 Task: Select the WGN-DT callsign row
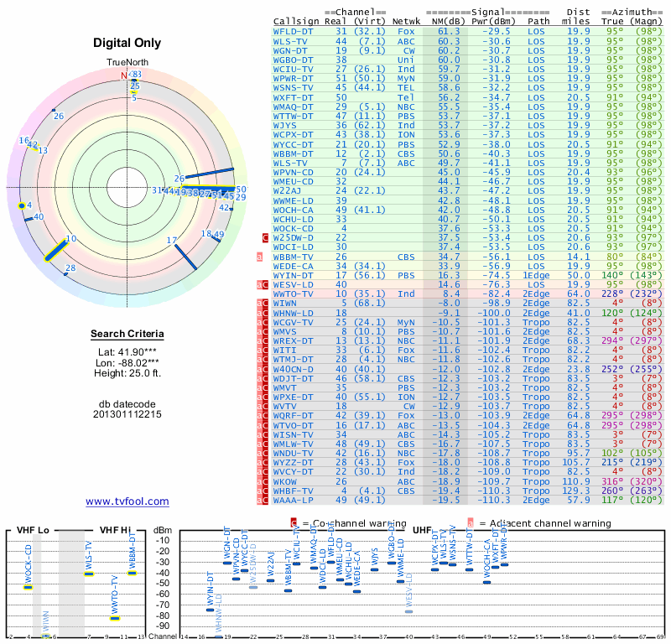[x=291, y=49]
